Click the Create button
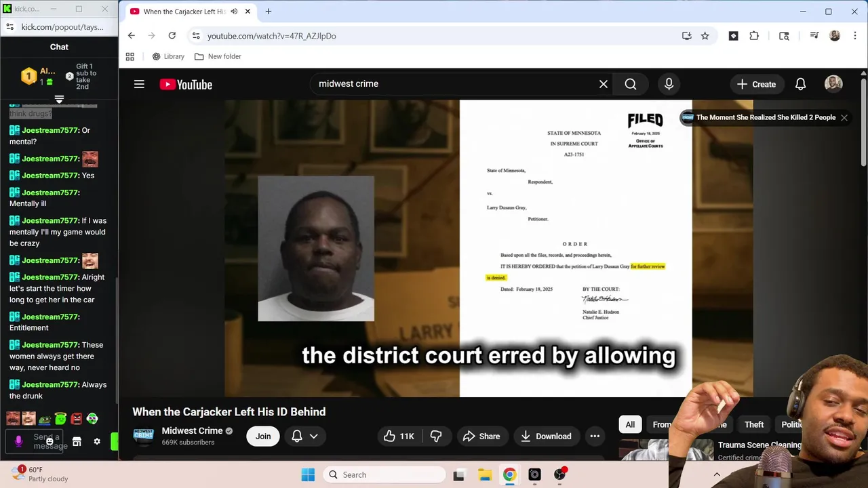 (757, 84)
